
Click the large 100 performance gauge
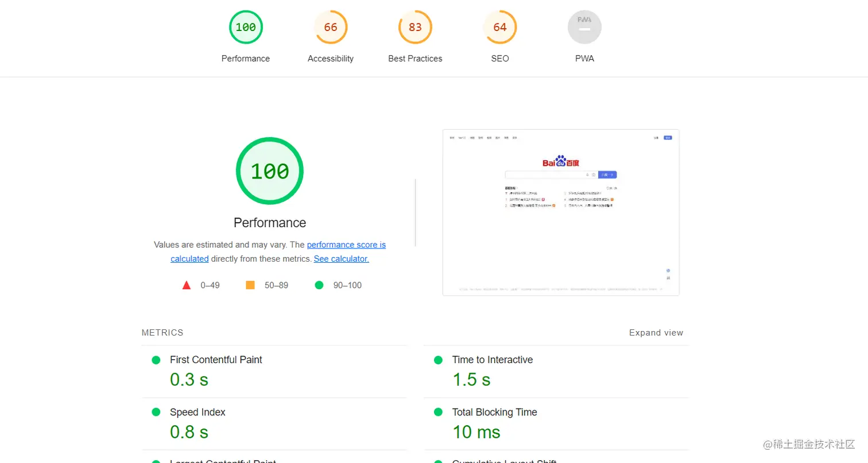[270, 171]
